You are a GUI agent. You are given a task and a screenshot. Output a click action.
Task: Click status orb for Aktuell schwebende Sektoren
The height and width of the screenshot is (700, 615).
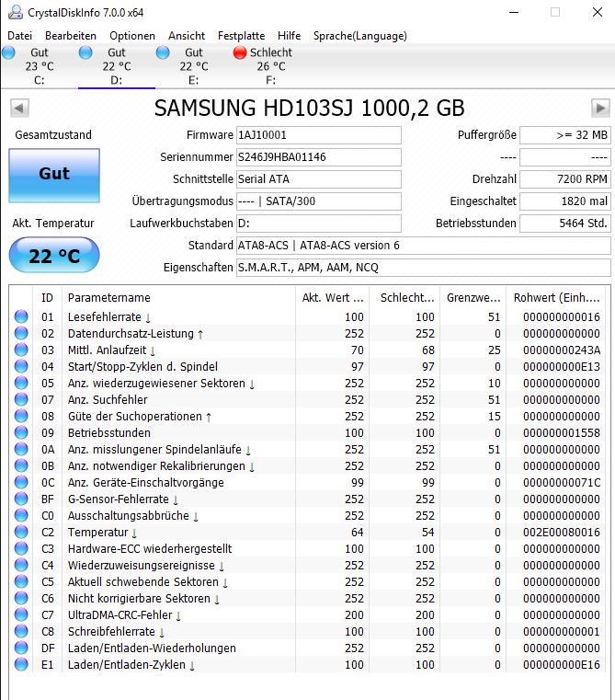pyautogui.click(x=21, y=581)
